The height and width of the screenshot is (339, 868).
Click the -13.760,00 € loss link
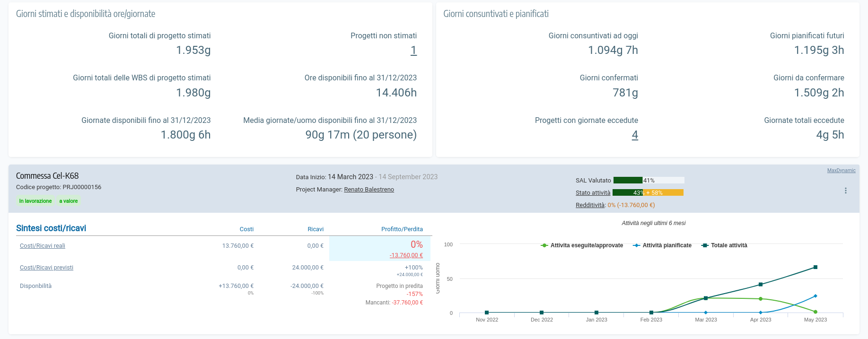coord(406,255)
